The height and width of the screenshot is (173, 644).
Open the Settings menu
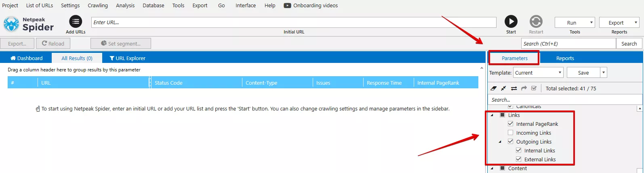70,5
